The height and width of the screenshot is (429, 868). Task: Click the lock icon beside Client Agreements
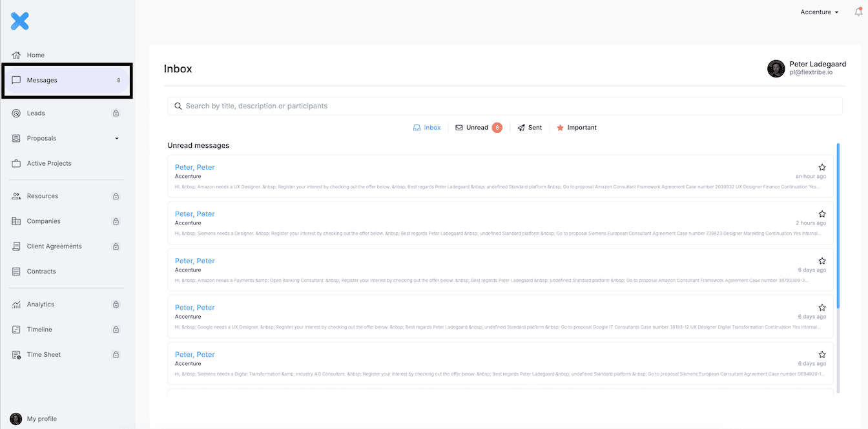(x=116, y=246)
